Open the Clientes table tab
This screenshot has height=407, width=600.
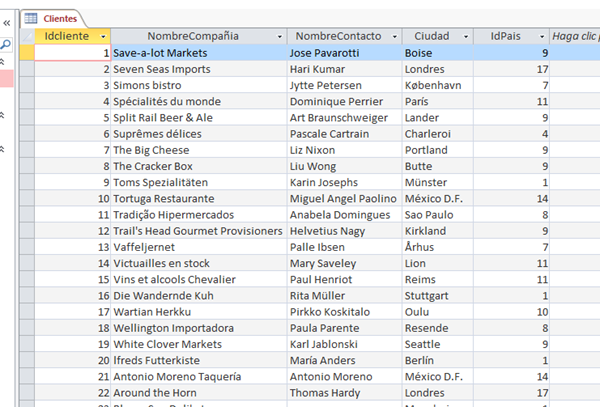click(52, 18)
